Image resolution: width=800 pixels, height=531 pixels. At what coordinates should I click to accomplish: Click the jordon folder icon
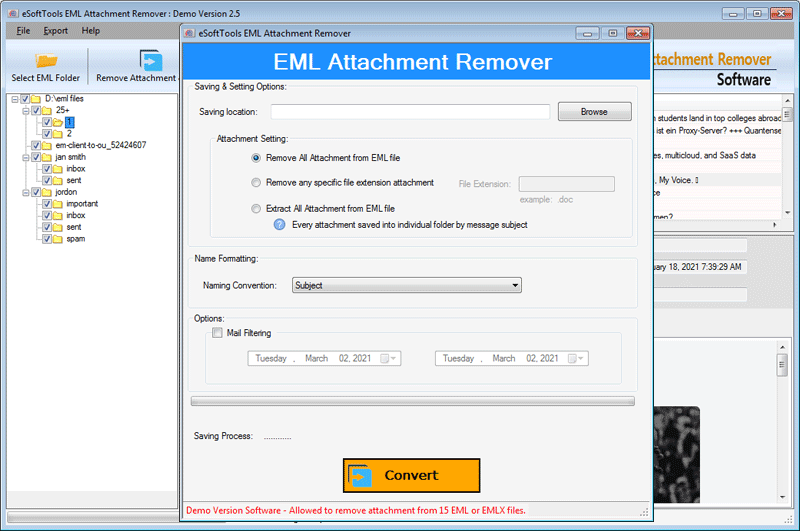pyautogui.click(x=47, y=192)
